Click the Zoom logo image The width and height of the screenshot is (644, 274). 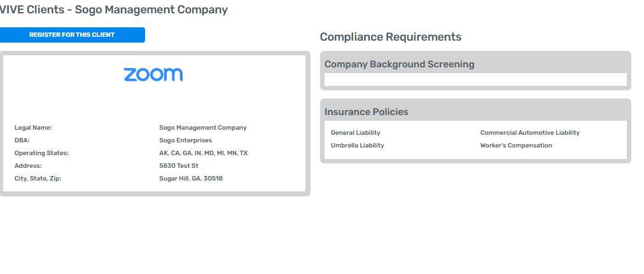click(153, 74)
